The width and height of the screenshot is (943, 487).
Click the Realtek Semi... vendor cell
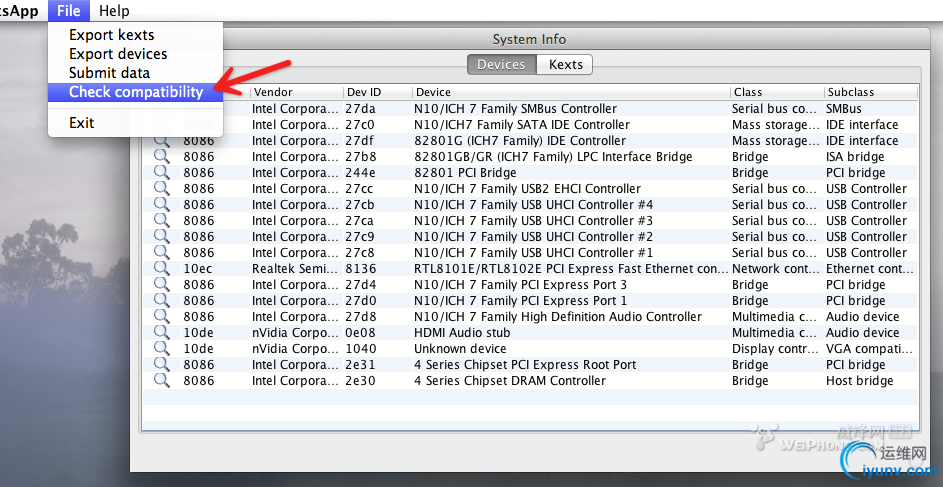tap(295, 268)
